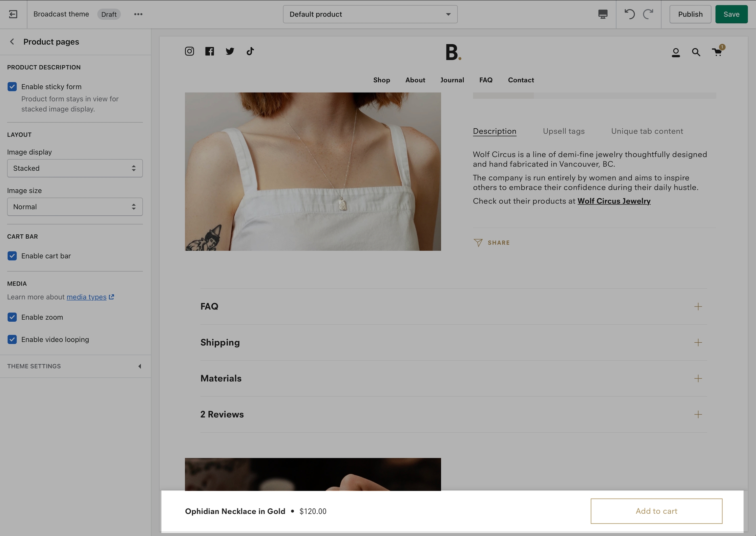Click the TikTok social icon
Viewport: 756px width, 536px height.
pos(250,51)
